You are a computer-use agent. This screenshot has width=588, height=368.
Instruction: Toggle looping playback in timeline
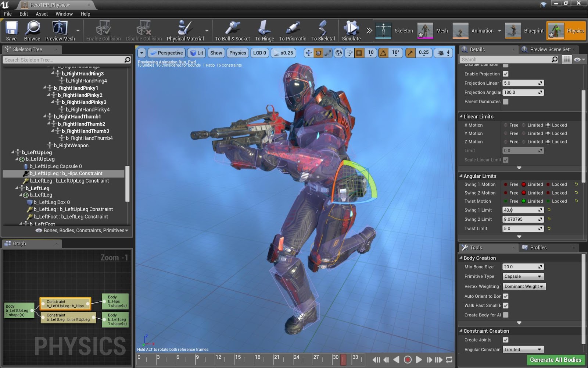click(449, 360)
